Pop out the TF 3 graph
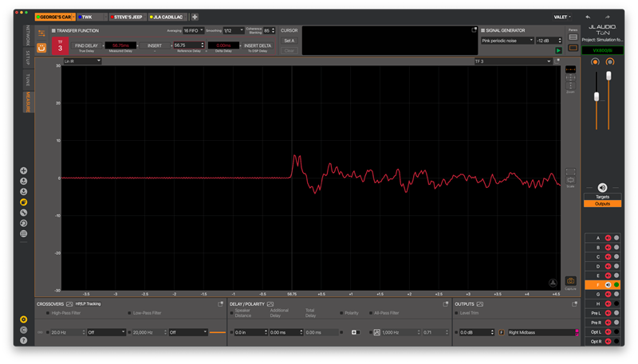638x364 pixels. (x=557, y=61)
